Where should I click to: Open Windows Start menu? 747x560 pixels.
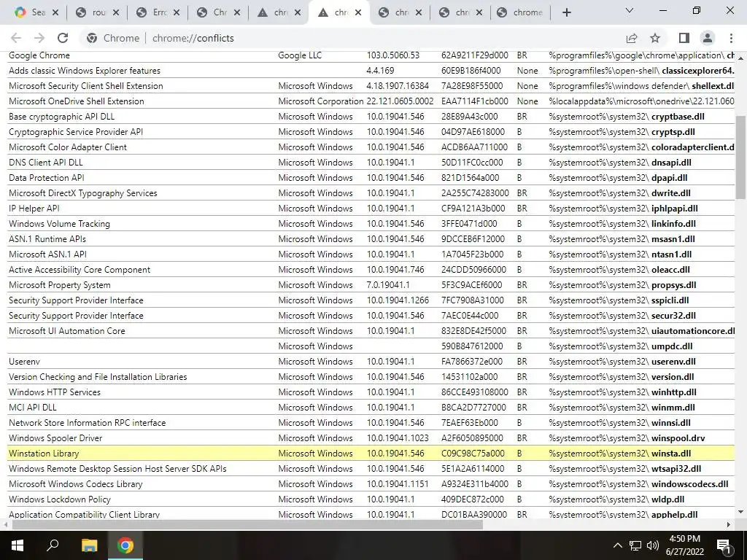point(18,545)
